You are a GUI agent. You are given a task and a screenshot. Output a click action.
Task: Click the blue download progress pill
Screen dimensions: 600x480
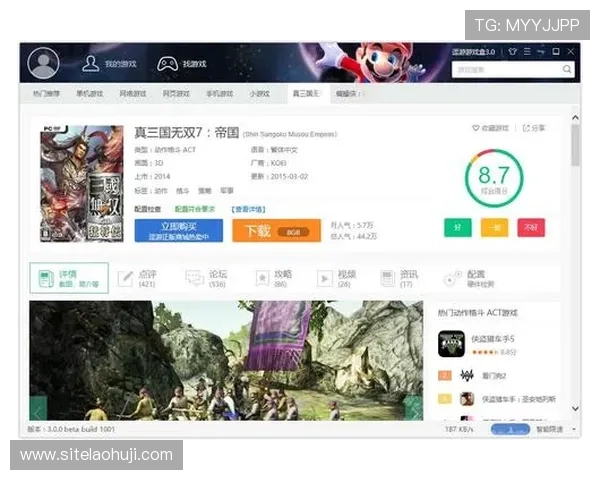click(x=510, y=429)
